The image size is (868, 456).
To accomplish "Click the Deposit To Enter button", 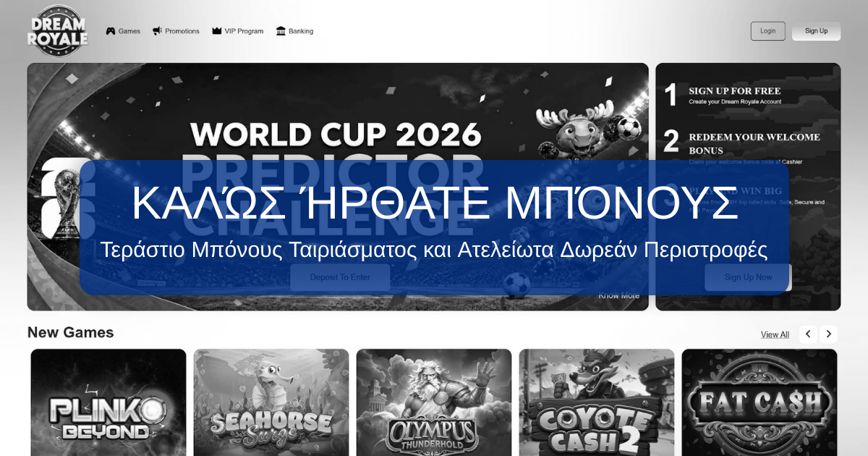I will [340, 277].
